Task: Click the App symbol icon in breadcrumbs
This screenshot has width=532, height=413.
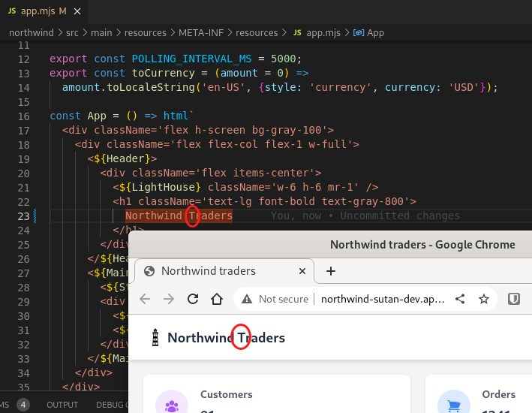Action: click(x=359, y=32)
